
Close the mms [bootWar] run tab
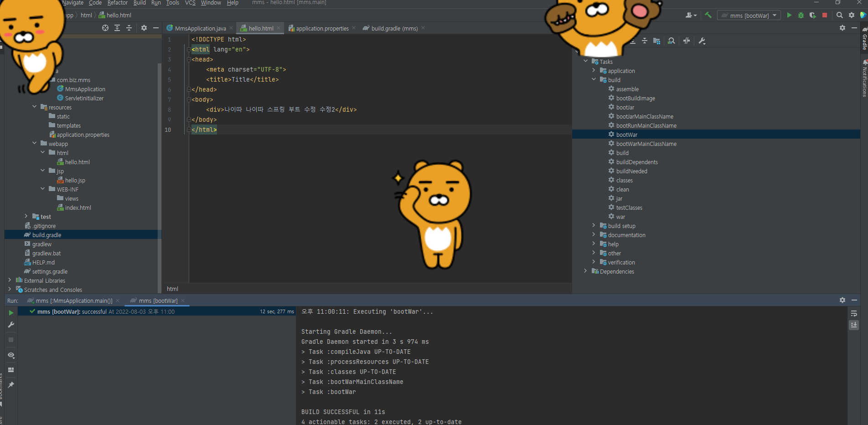coord(183,301)
